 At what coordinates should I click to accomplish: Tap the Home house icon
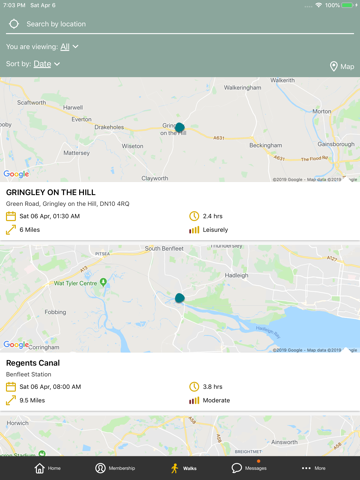coord(40,468)
